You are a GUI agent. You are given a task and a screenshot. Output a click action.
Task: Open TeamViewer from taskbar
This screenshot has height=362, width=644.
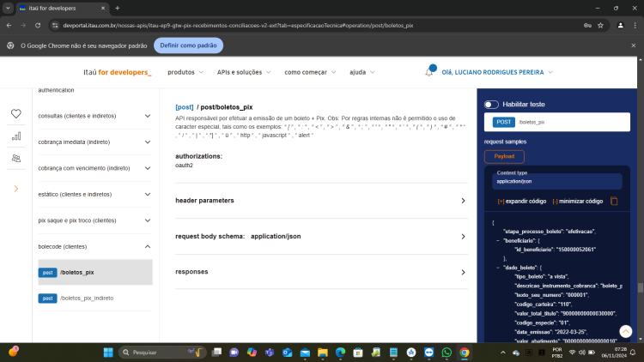click(x=428, y=353)
